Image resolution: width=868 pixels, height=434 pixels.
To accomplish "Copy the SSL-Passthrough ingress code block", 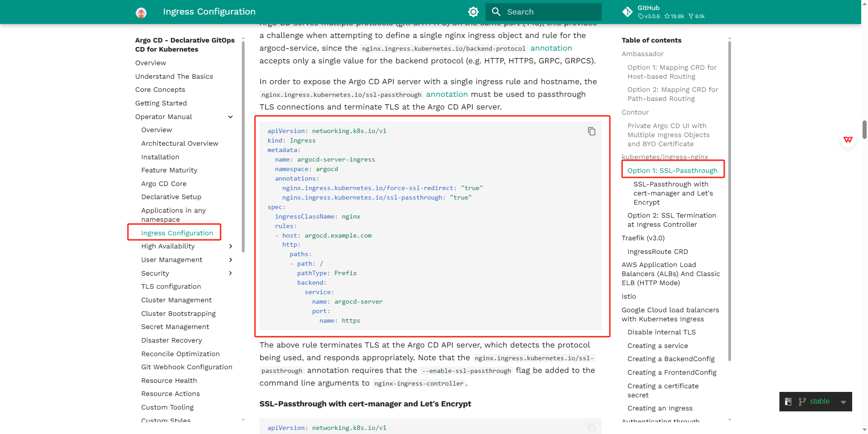I will (591, 131).
